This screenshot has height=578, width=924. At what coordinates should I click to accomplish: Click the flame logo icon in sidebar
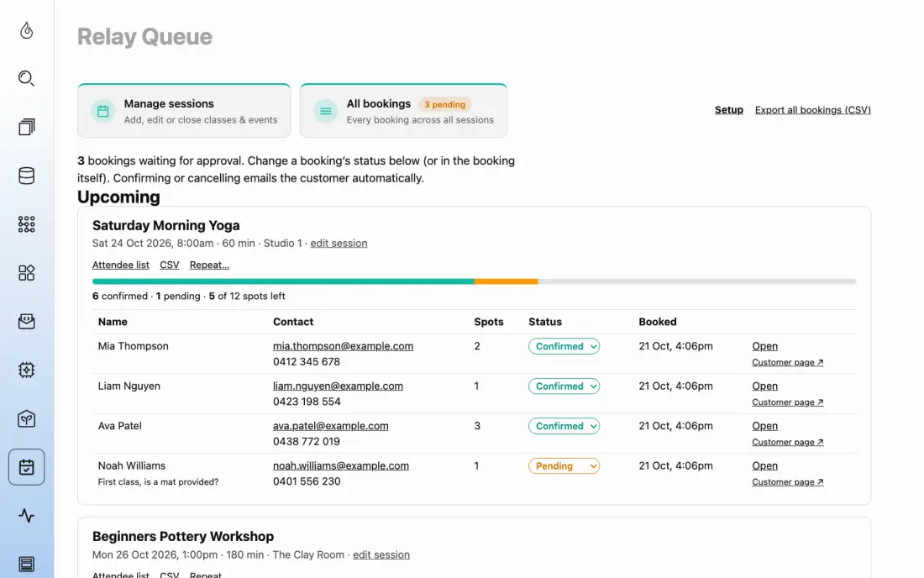[27, 30]
